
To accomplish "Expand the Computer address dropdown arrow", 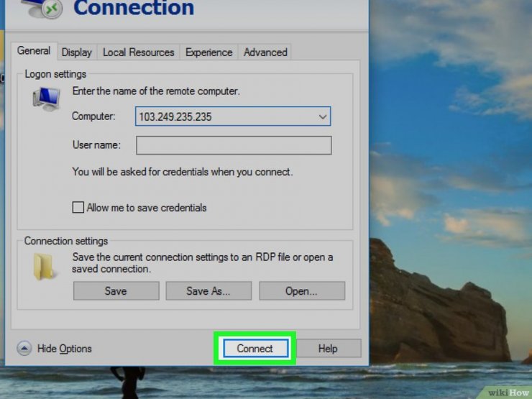I will point(322,116).
